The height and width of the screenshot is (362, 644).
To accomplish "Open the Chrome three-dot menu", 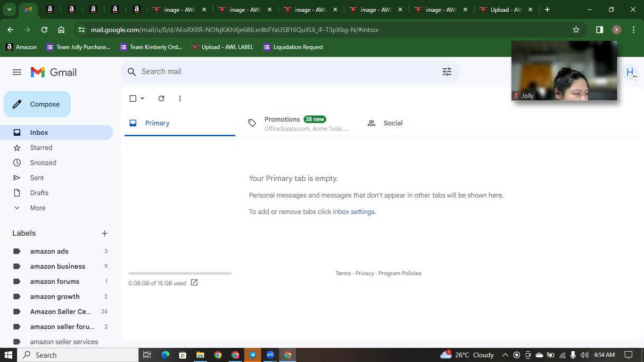I will click(634, 30).
